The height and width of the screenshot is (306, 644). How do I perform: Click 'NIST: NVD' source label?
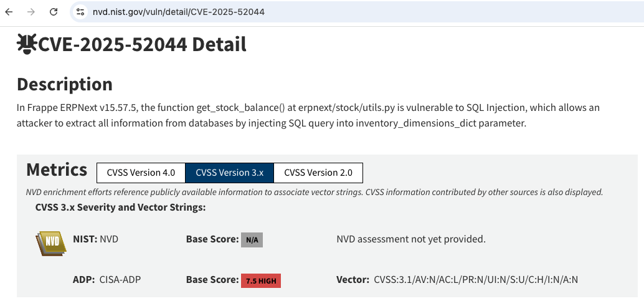[96, 239]
